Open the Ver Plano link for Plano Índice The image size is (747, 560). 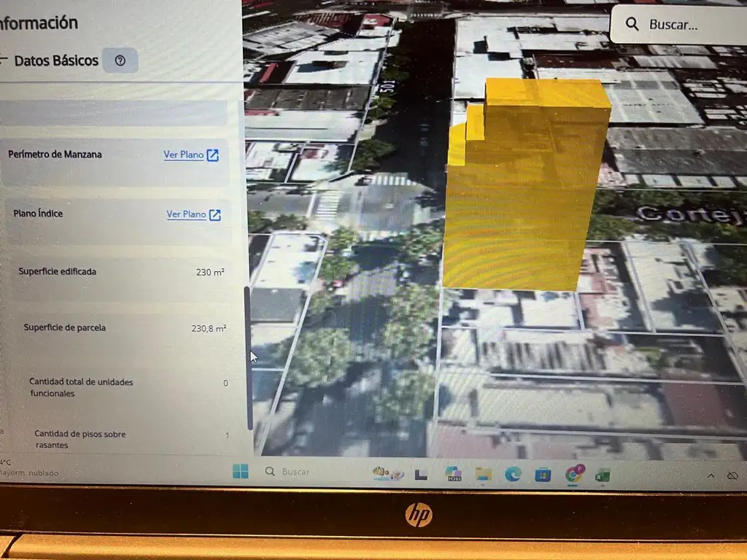tap(186, 214)
